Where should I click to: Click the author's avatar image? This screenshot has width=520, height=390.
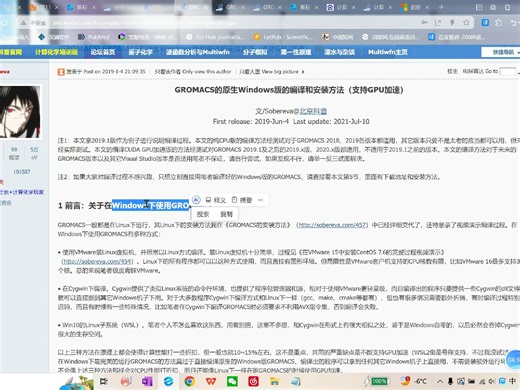click(x=20, y=111)
